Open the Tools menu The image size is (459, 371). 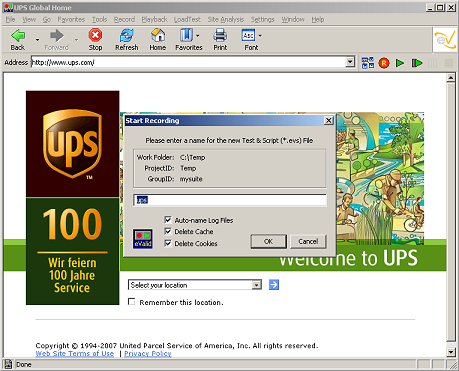point(99,19)
